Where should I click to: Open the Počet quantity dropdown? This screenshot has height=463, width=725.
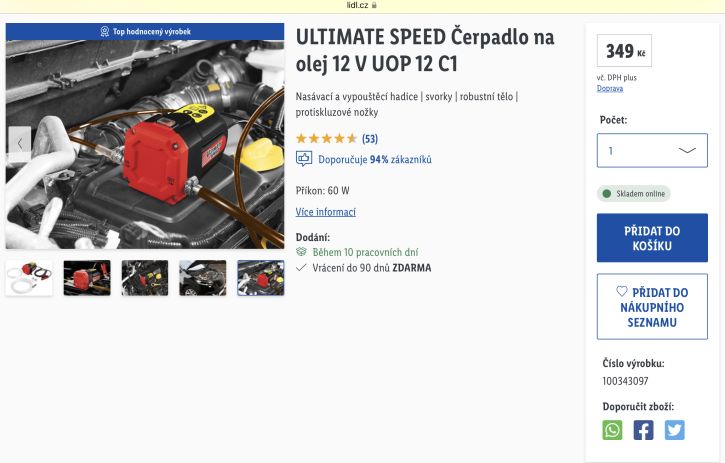pos(652,150)
